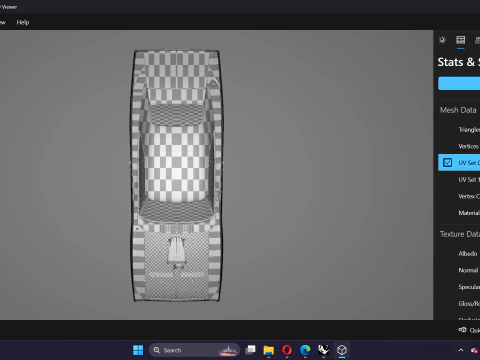480x360 pixels.
Task: Select the Materials mesh data row
Action: coord(459,213)
